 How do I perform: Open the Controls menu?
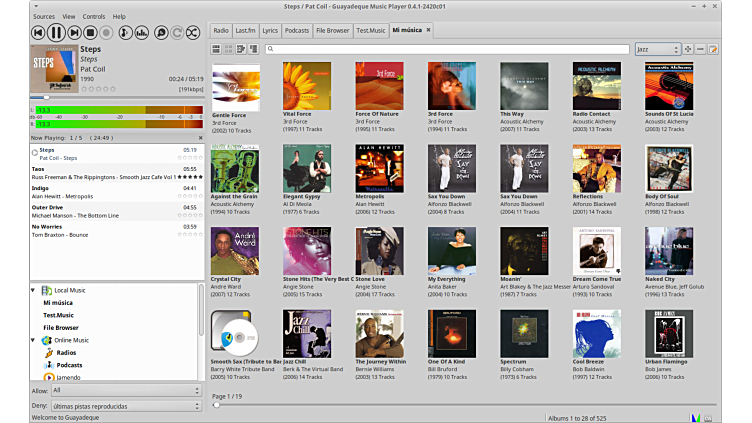pos(93,17)
